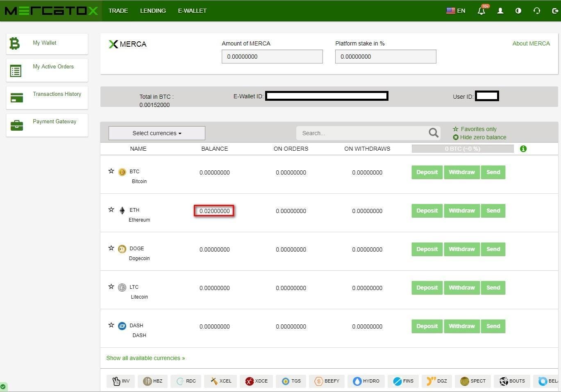Switch to the TRADE menu
Image resolution: width=561 pixels, height=392 pixels.
118,11
